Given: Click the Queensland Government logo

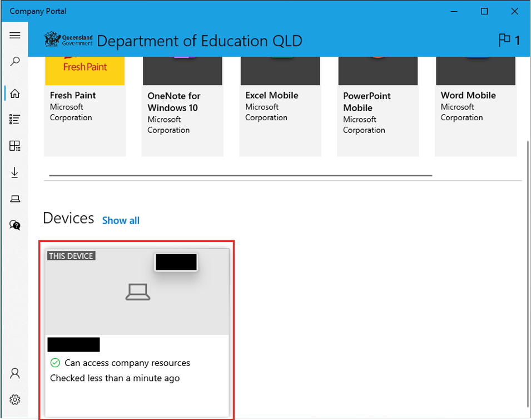Looking at the screenshot, I should (68, 39).
